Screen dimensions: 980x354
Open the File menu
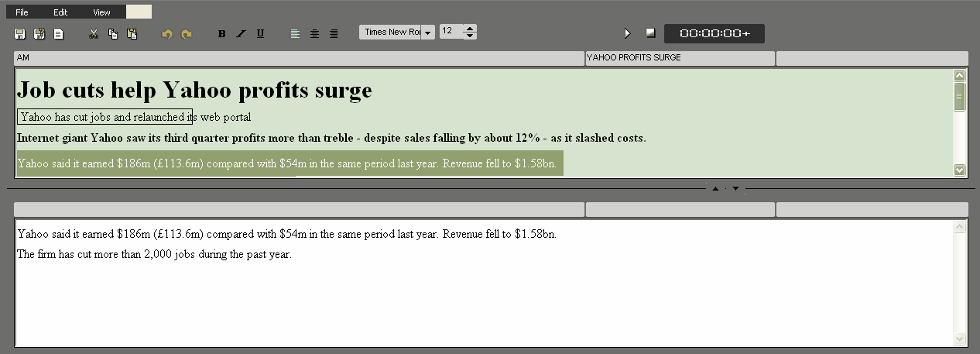pos(22,12)
